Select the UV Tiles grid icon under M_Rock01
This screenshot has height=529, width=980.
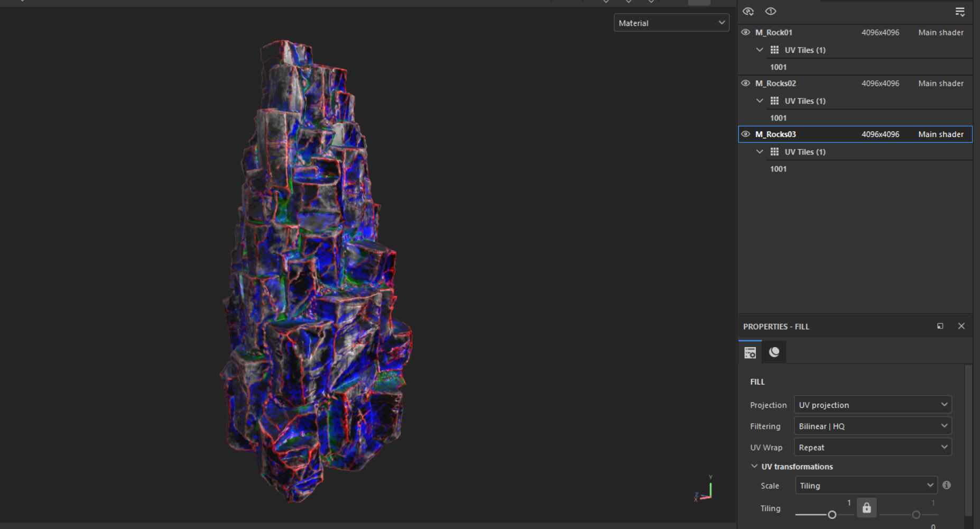click(x=775, y=50)
